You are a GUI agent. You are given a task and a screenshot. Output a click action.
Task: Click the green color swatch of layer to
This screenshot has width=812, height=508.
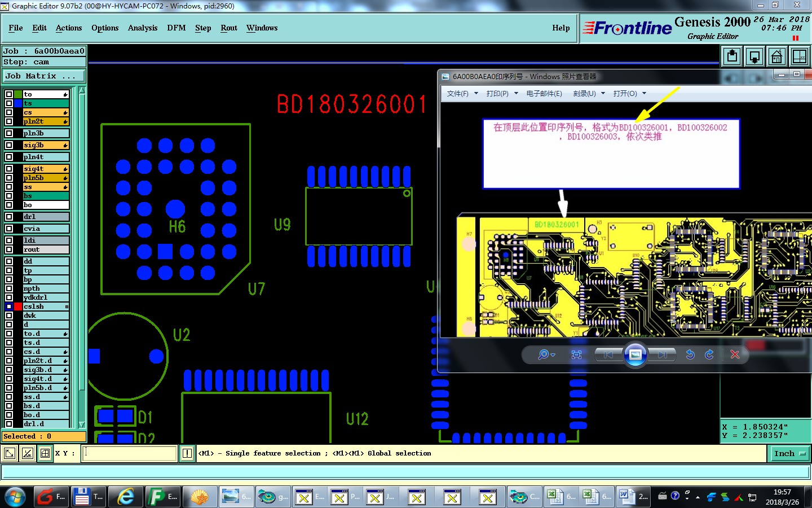pos(18,94)
